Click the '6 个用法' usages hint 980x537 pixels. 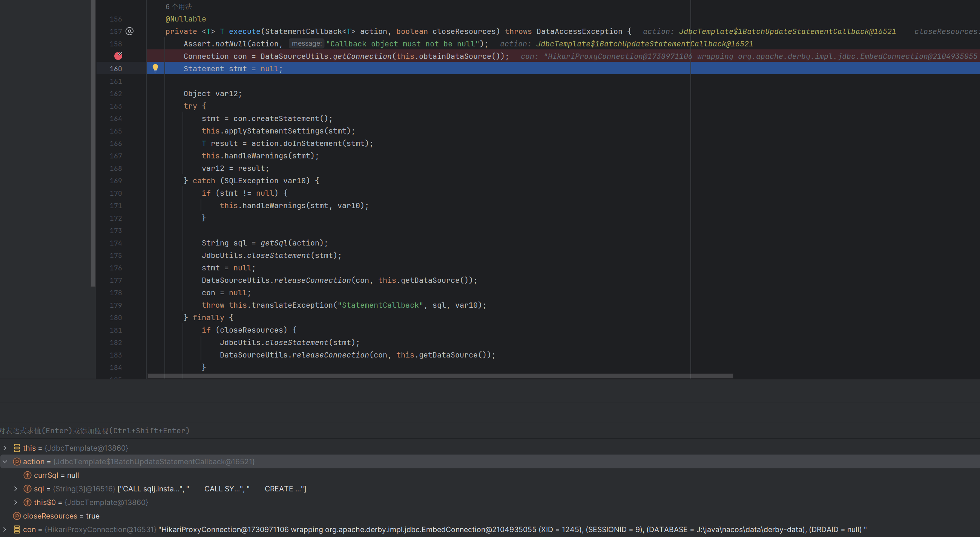(x=178, y=6)
